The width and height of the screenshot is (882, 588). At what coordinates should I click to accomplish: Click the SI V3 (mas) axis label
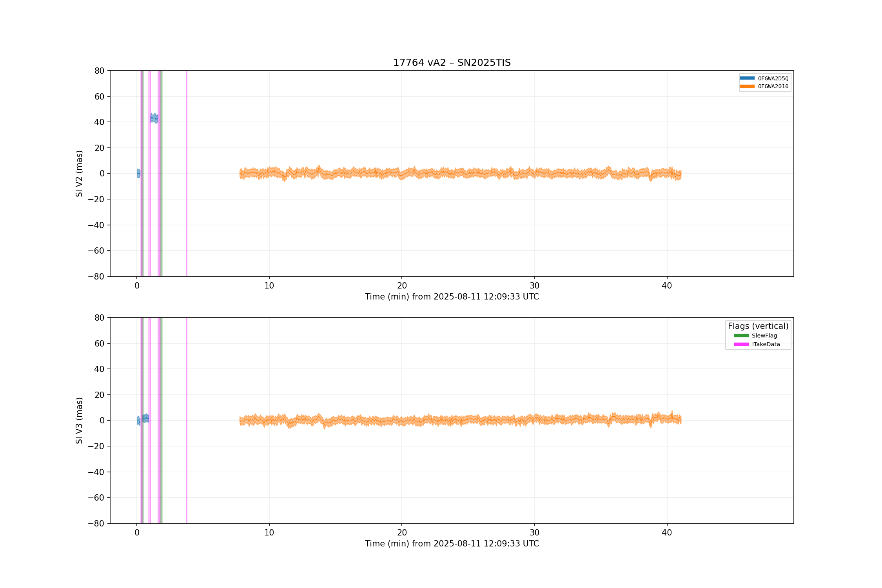pyautogui.click(x=79, y=420)
